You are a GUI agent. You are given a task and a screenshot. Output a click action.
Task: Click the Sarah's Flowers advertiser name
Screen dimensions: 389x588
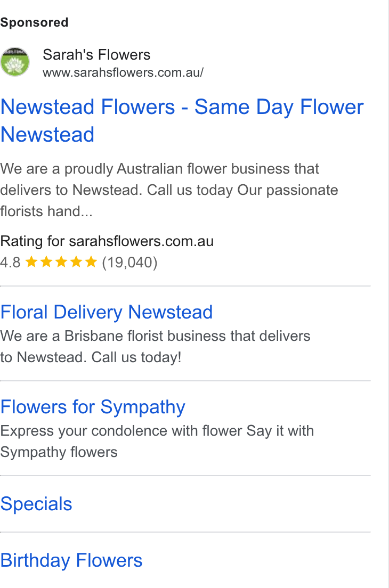[96, 55]
